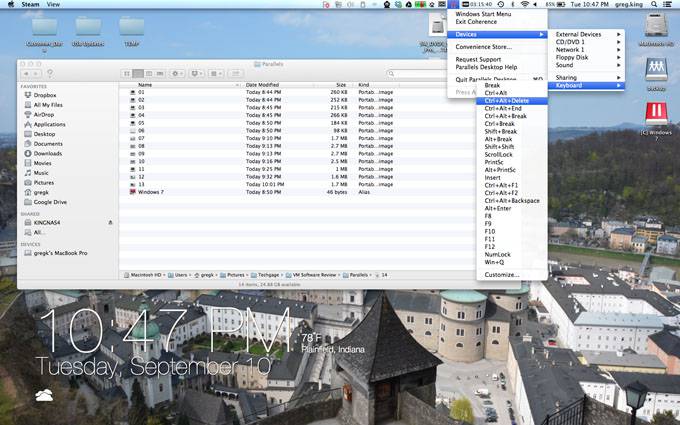Switch Finder to Cover Flow view

[160, 74]
